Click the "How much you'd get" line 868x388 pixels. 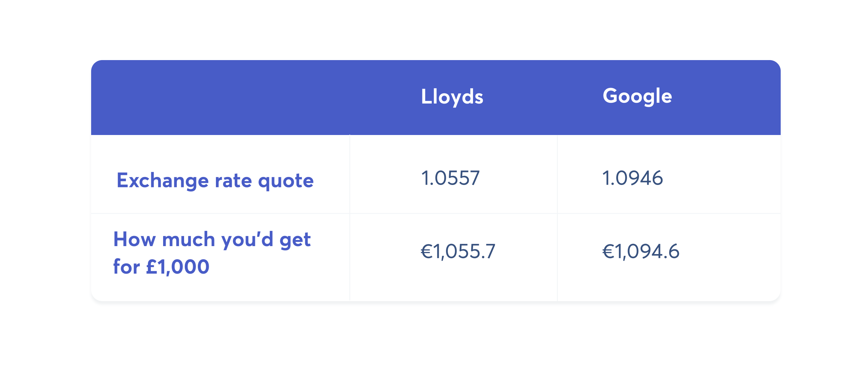(x=212, y=240)
